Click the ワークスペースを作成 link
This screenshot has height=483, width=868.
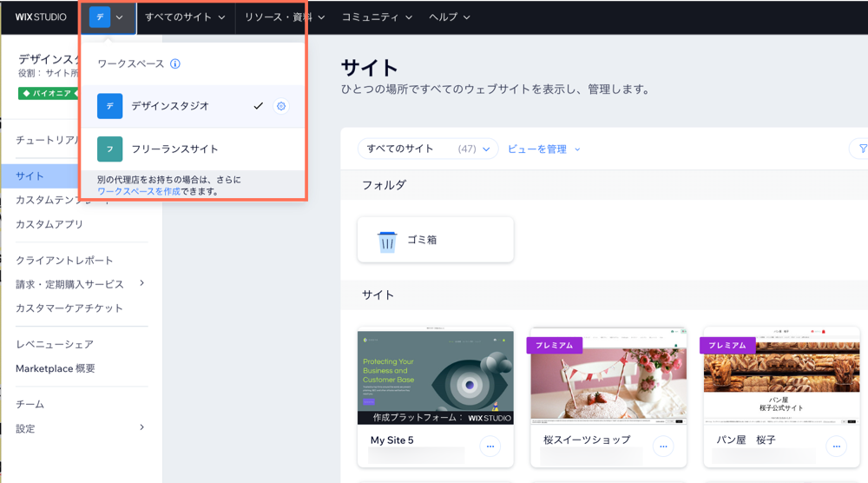click(139, 191)
